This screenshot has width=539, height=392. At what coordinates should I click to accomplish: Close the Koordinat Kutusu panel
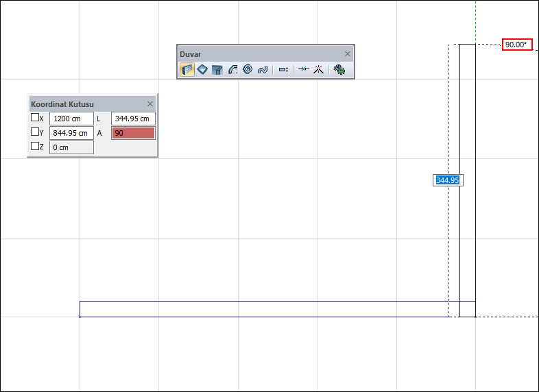[x=150, y=104]
